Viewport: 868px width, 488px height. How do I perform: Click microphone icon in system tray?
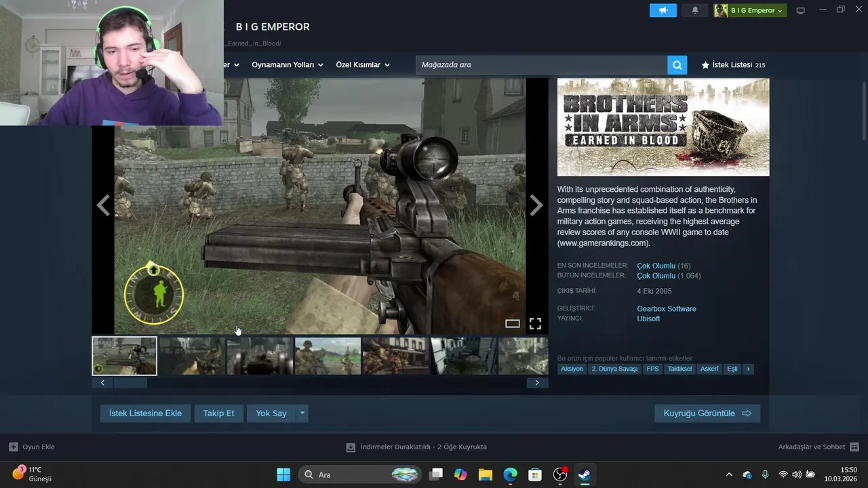pyautogui.click(x=765, y=475)
